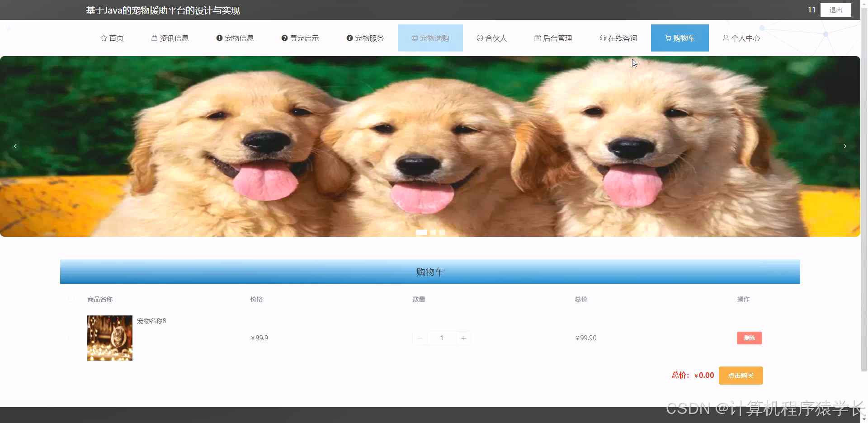The image size is (868, 423).
Task: Click the 退出 logout button
Action: pyautogui.click(x=836, y=9)
